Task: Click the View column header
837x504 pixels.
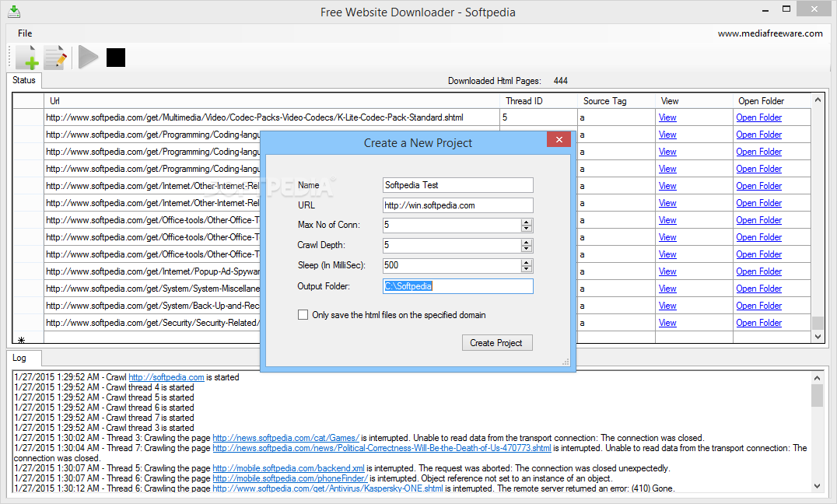Action: click(x=694, y=101)
